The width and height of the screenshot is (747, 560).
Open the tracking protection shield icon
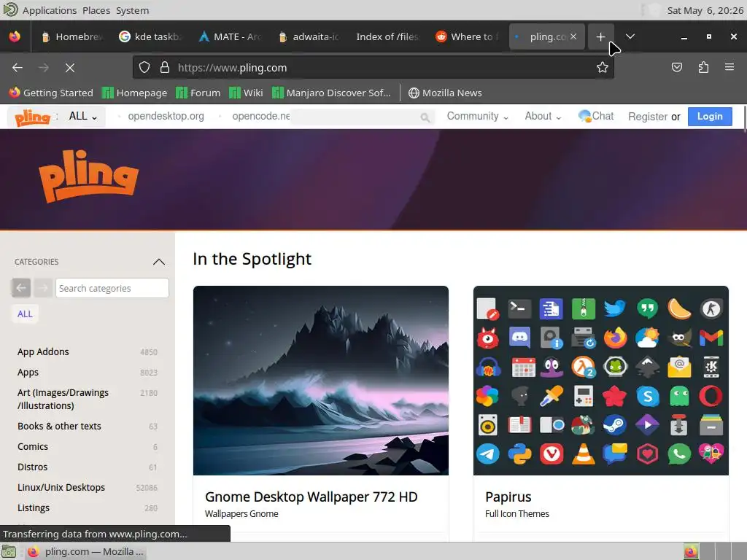(144, 68)
